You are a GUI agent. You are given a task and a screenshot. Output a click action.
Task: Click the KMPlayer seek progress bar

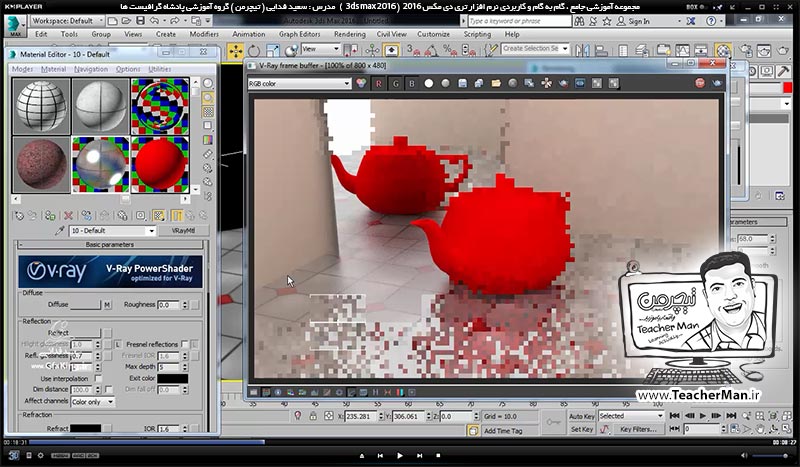point(400,443)
